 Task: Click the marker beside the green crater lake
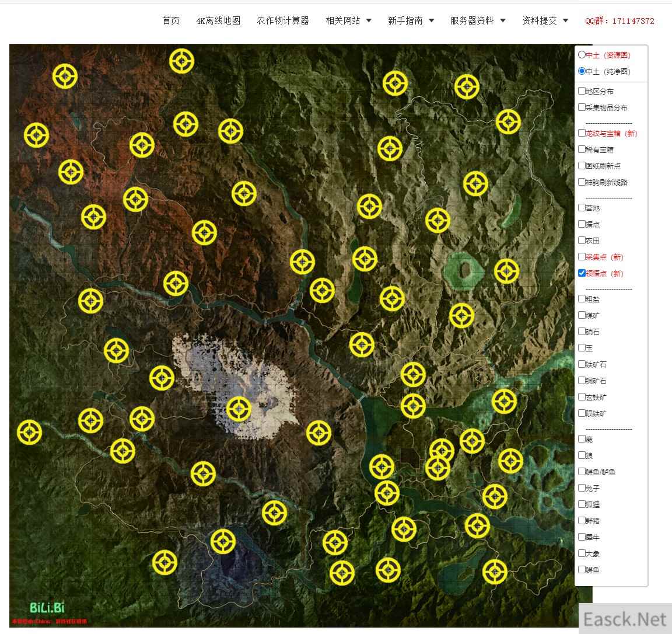point(506,271)
